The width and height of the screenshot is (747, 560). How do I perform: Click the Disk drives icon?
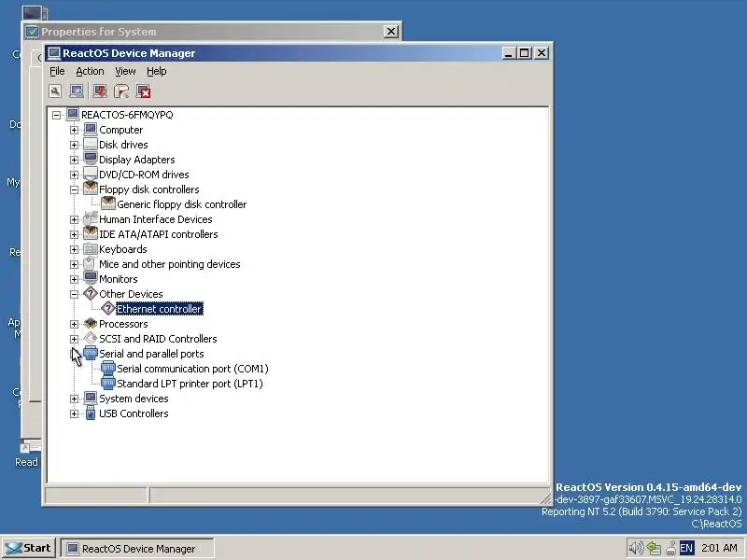tap(90, 145)
